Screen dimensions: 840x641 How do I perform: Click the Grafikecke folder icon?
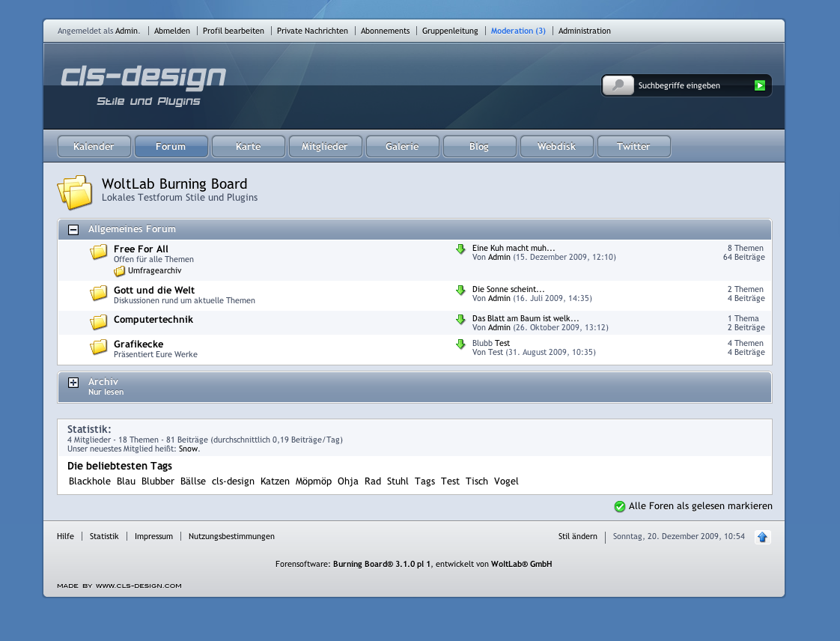click(x=99, y=347)
